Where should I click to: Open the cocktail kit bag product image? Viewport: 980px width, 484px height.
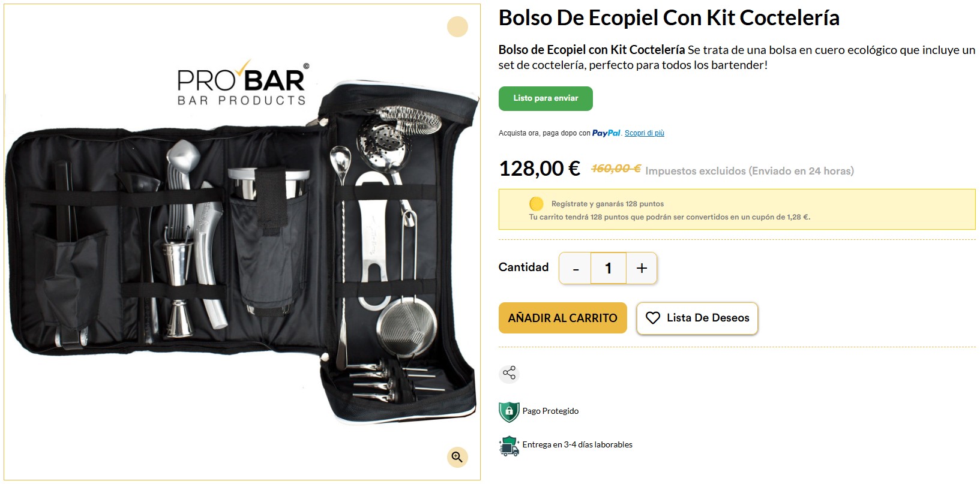tap(242, 242)
